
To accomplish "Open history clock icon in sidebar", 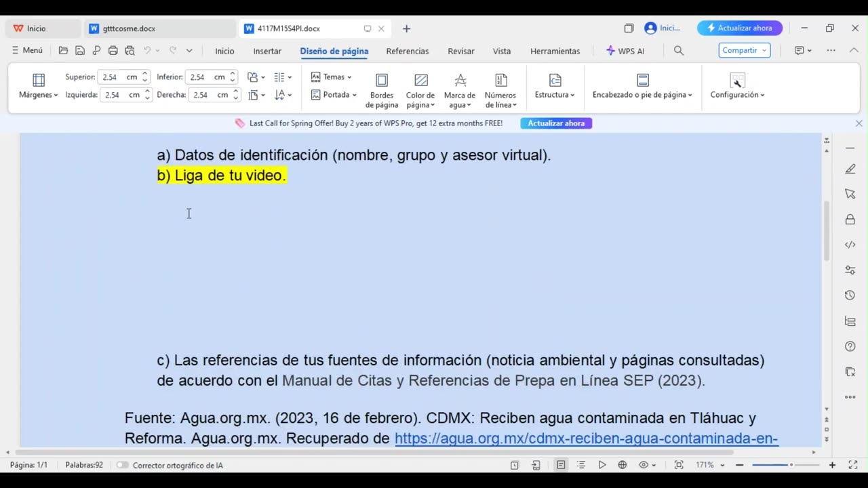I will click(x=850, y=296).
